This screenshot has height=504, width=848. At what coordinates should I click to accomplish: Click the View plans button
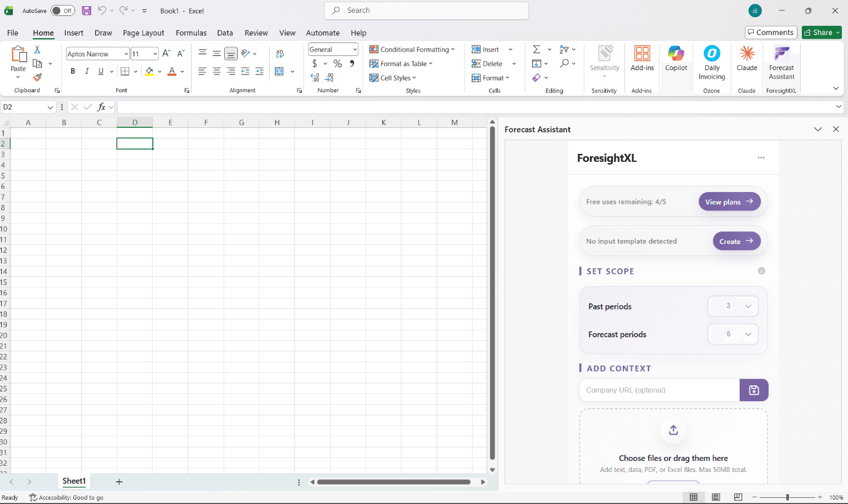(x=729, y=202)
